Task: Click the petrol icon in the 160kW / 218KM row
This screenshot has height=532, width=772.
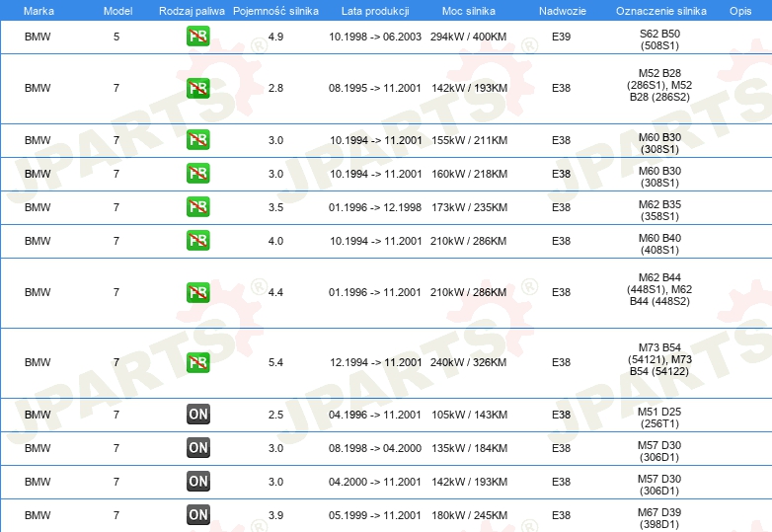Action: point(197,174)
